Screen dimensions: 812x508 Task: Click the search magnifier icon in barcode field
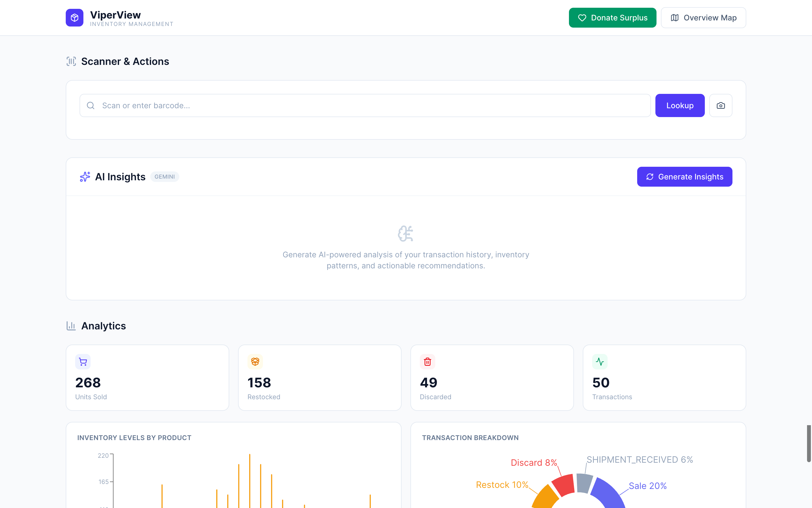(90, 105)
